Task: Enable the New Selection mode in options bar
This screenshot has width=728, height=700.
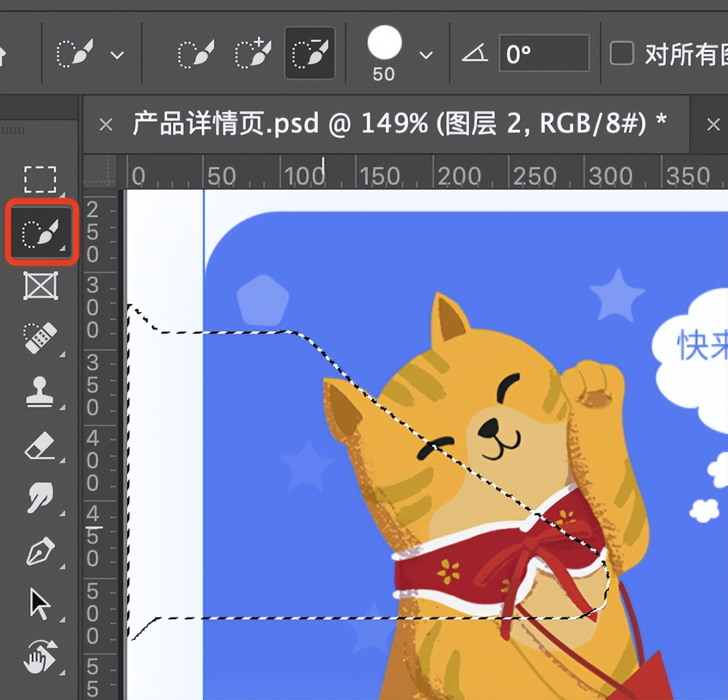Action: pos(195,53)
